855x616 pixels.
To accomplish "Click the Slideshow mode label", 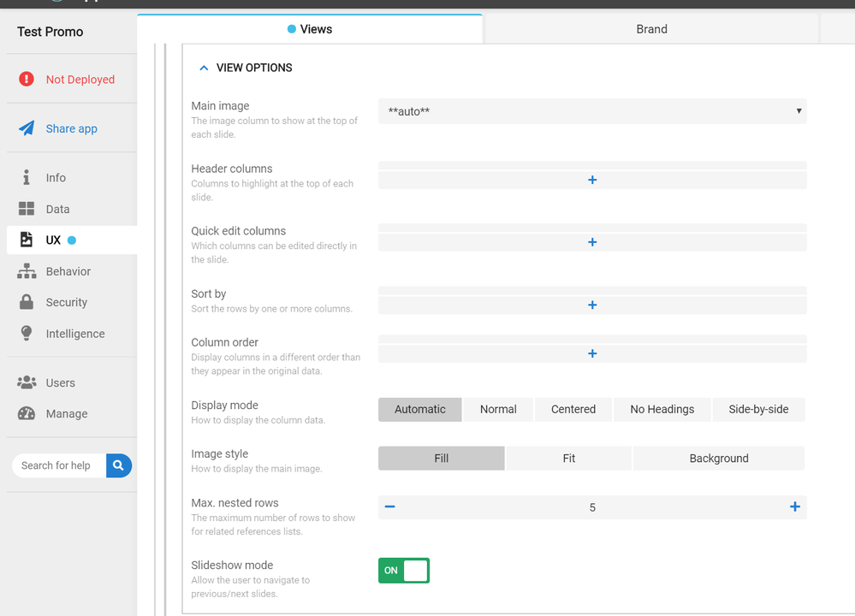I will click(x=232, y=566).
